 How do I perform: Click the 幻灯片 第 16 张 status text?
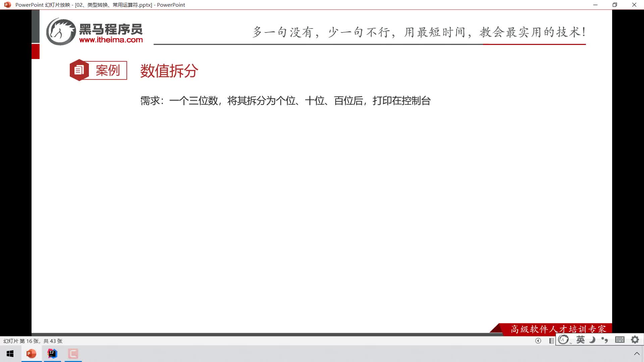33,341
